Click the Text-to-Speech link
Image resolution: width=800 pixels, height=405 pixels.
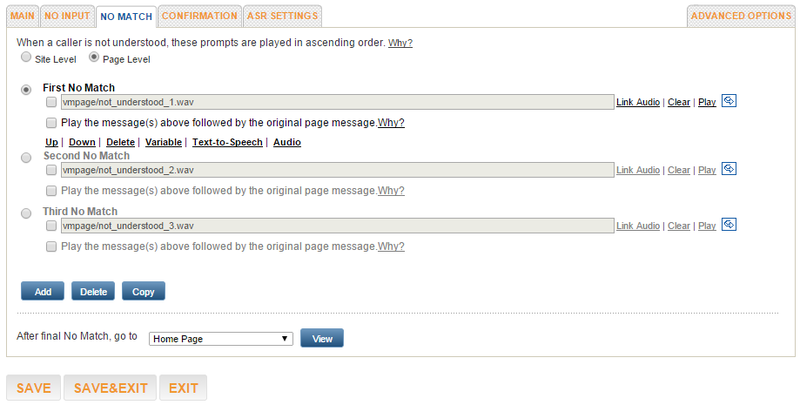click(227, 142)
